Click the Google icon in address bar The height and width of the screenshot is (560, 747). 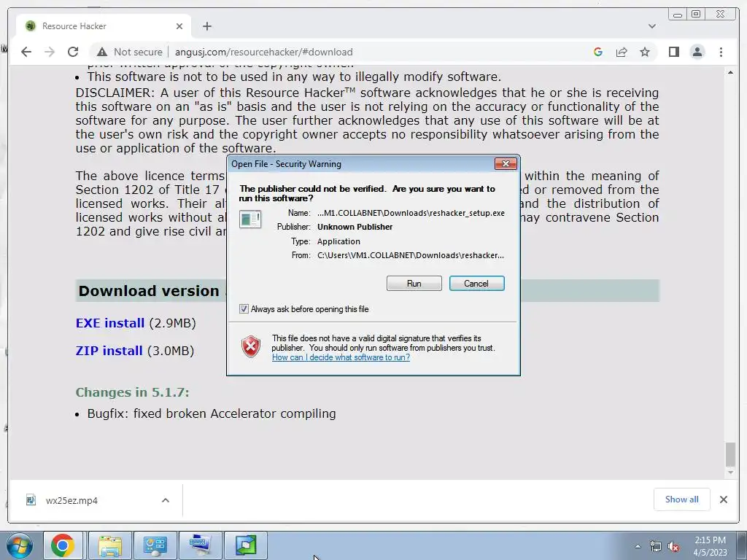(x=598, y=52)
